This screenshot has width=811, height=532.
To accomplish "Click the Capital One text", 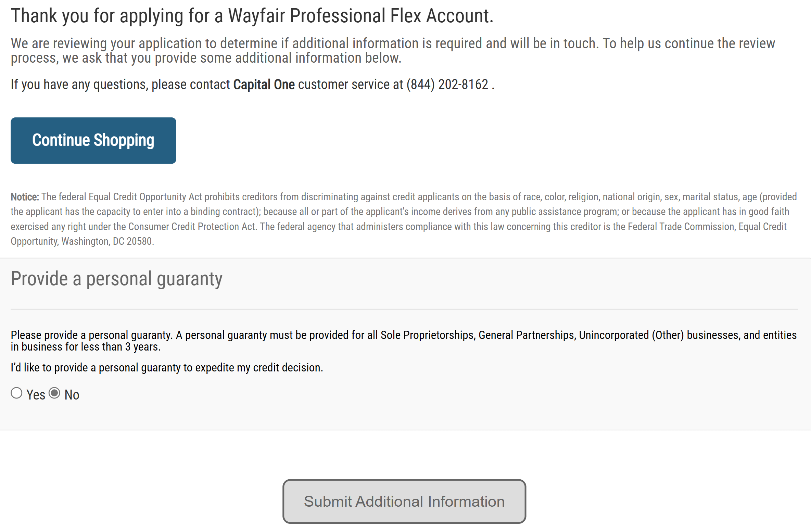I will click(x=264, y=84).
